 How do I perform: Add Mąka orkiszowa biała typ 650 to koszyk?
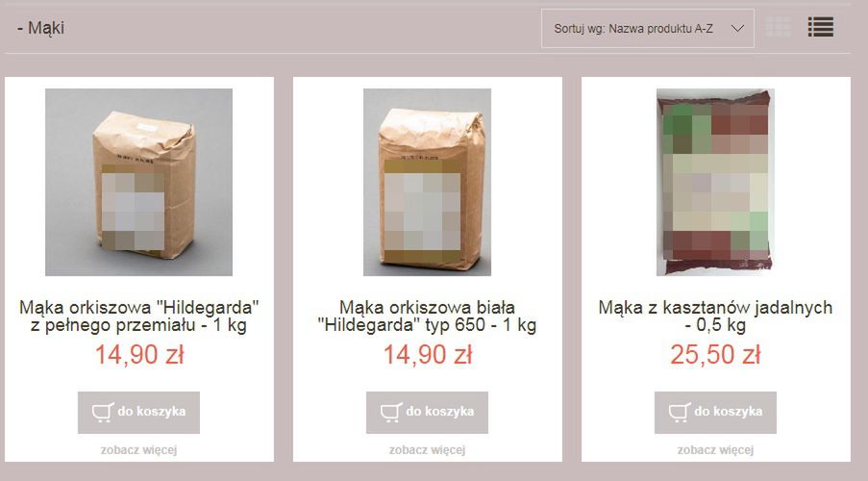click(427, 413)
